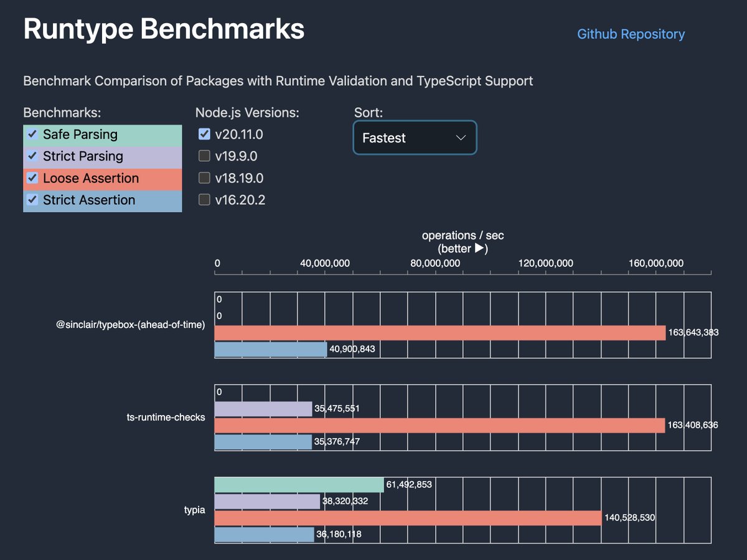Click the Benchmark Comparison description text
Viewport: 747px width, 560px height.
click(278, 81)
